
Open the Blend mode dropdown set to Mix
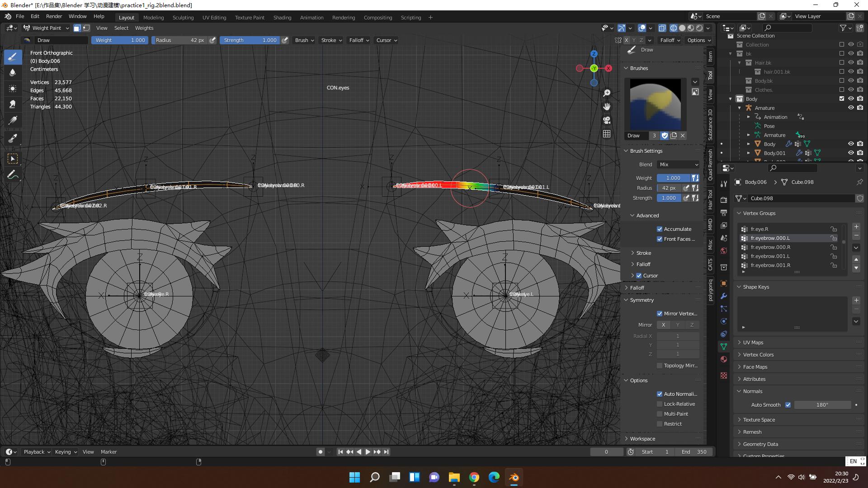click(678, 164)
